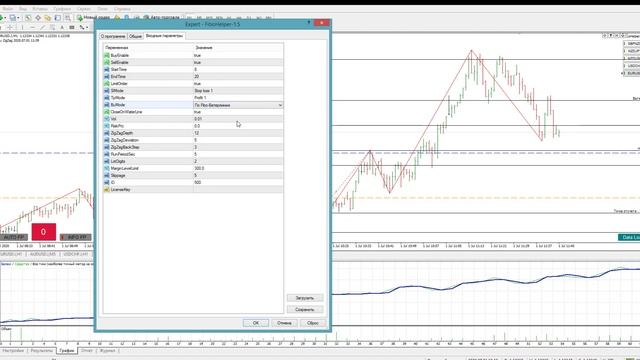Click the ZigZagDeviation parameter icon
The image size is (640, 360).
[x=107, y=140]
